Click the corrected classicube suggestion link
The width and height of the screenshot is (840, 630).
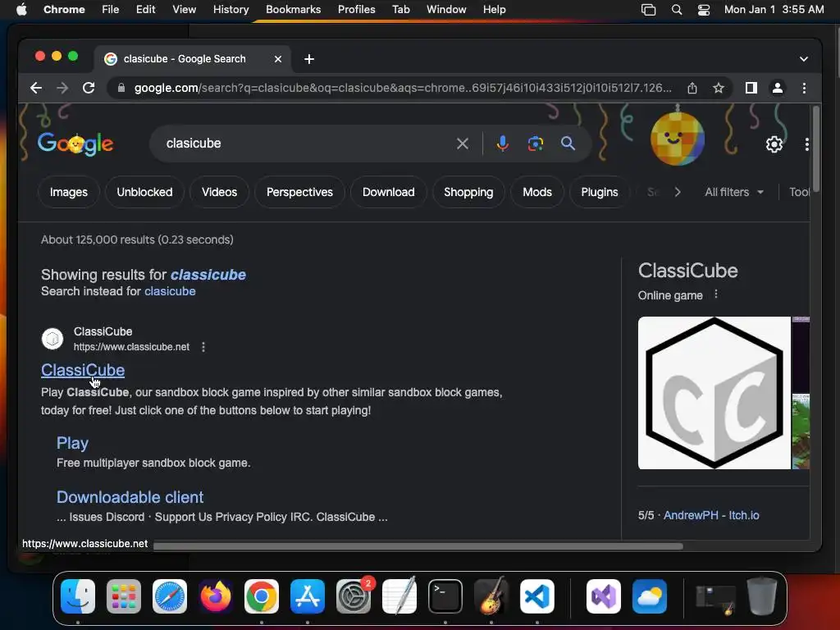(x=208, y=275)
